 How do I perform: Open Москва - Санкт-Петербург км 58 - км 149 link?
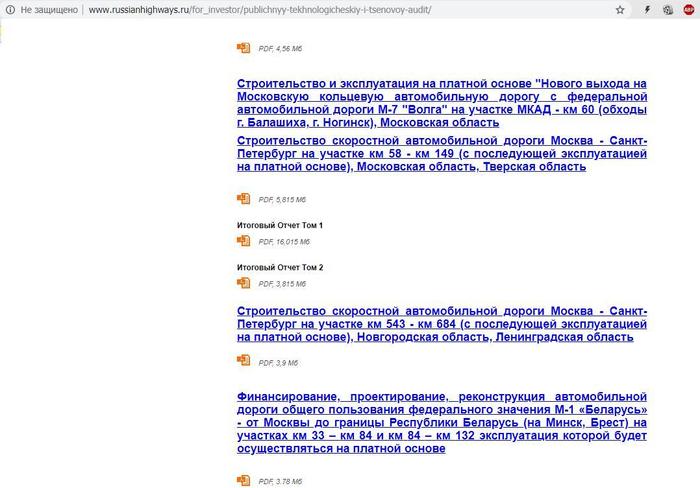[442, 154]
